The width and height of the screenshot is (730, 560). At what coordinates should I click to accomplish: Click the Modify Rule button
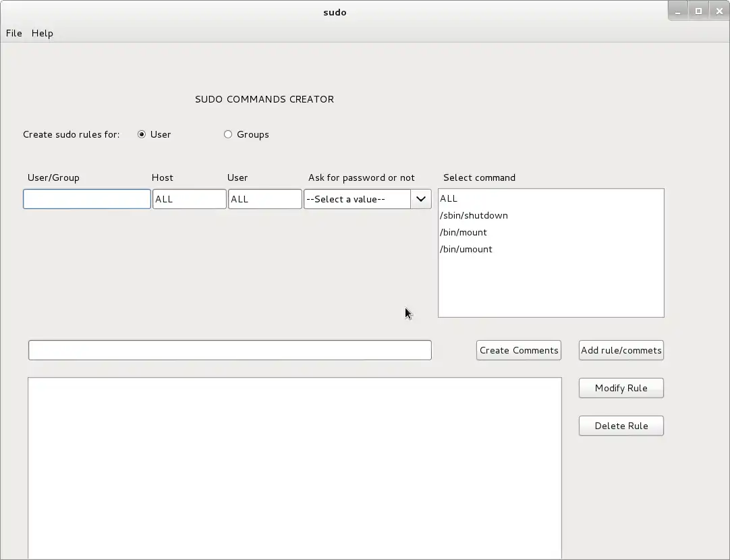621,388
